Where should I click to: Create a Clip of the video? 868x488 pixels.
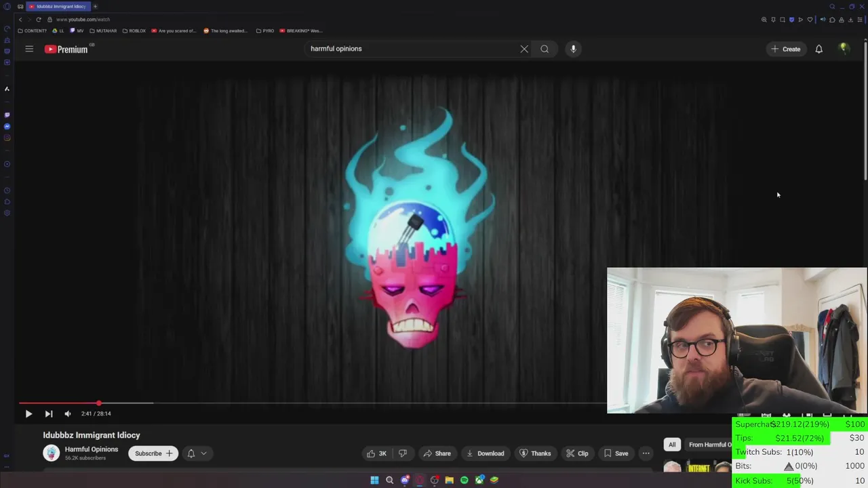click(577, 453)
